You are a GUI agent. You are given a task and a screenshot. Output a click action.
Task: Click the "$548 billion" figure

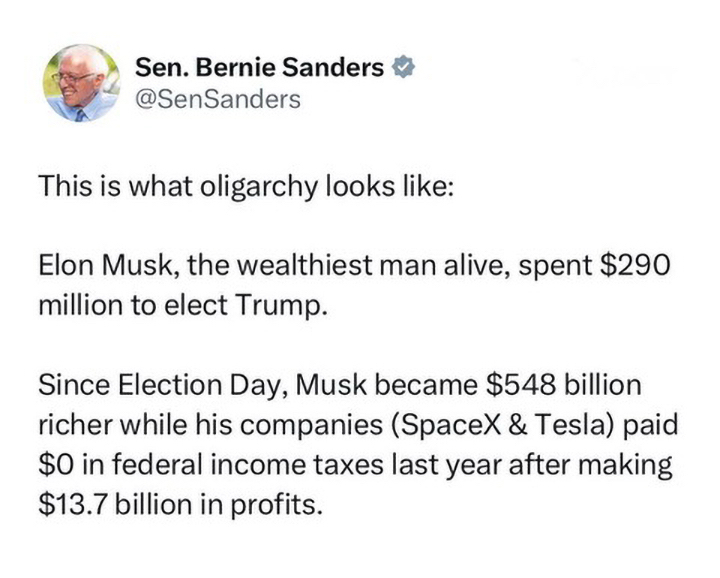point(561,385)
